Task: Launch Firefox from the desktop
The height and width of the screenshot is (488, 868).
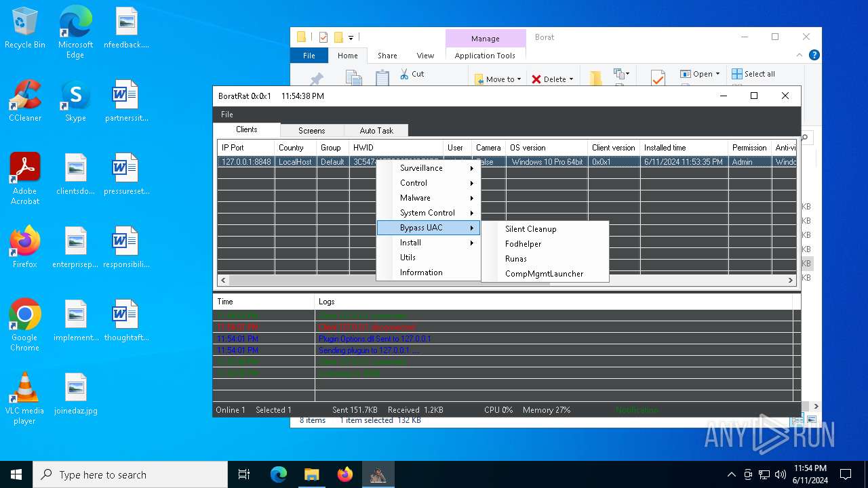Action: click(x=25, y=248)
